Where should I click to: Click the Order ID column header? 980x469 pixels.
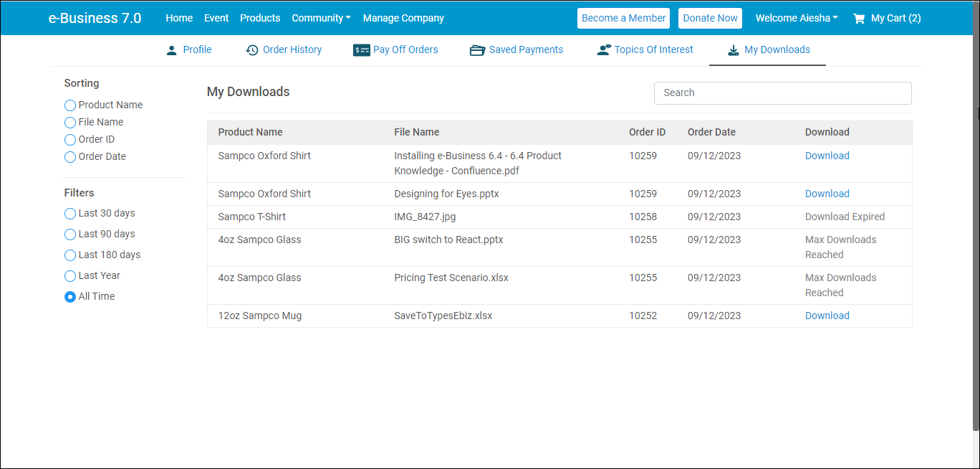(648, 132)
